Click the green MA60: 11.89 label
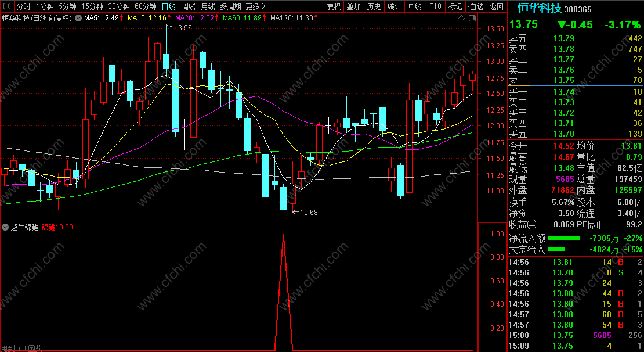 click(x=243, y=18)
